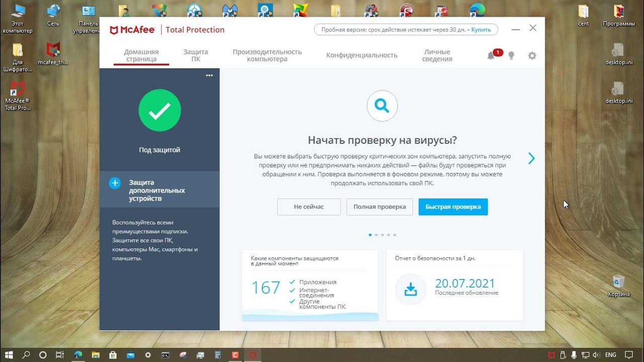Click the green protected checkmark icon
The image size is (644, 362).
click(159, 111)
